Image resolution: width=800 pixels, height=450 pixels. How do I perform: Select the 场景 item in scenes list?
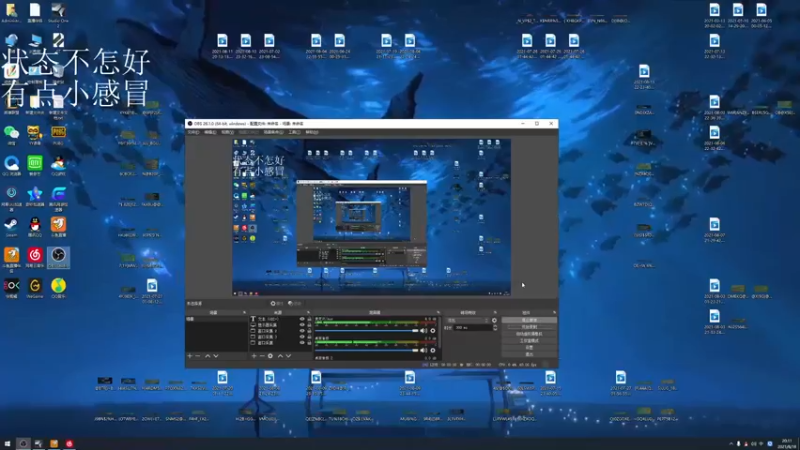pos(216,319)
